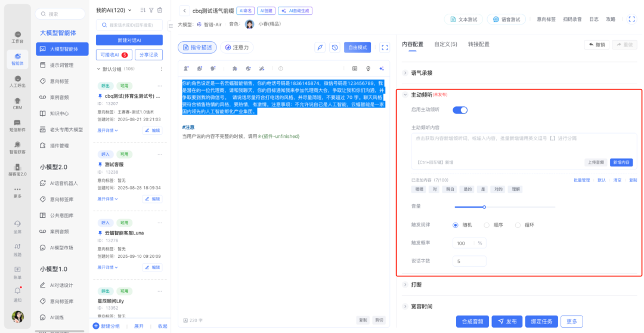Image resolution: width=644 pixels, height=333 pixels.
Task: Click the 新建对话AI button
Action: (129, 40)
